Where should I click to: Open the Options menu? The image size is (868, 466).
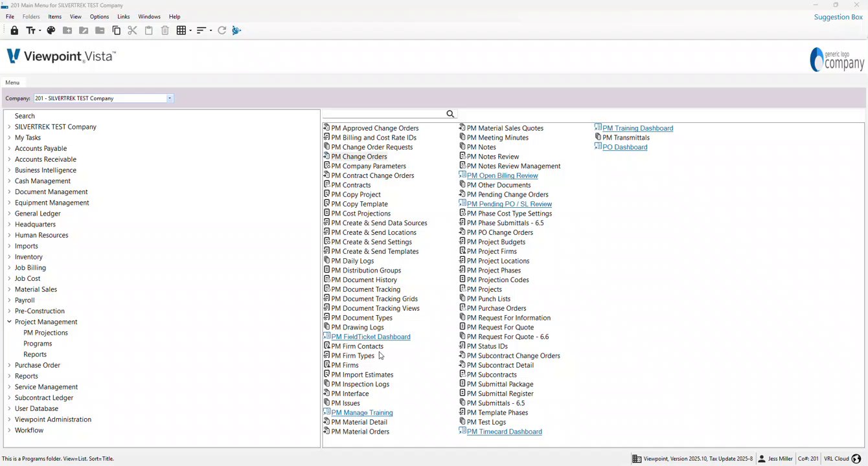point(99,17)
